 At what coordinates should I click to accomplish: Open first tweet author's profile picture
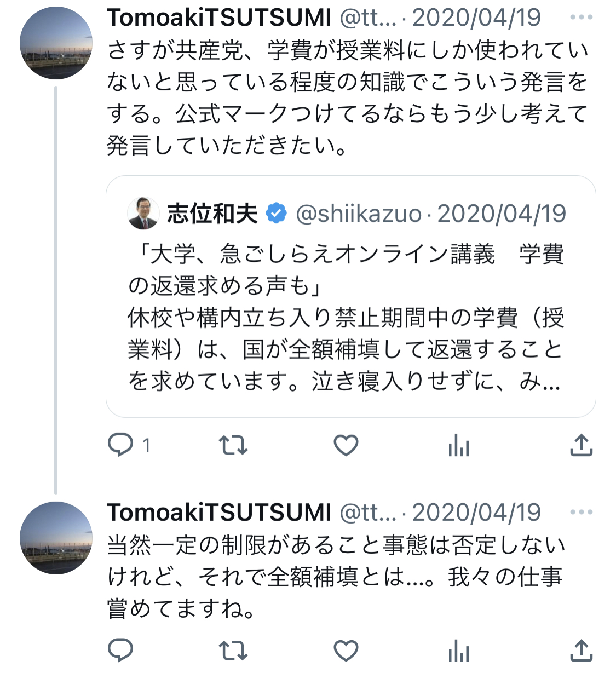pyautogui.click(x=56, y=43)
